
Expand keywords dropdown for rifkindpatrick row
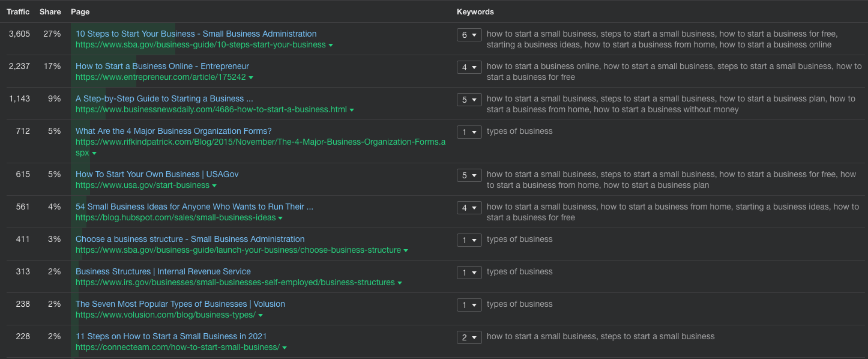pos(469,132)
